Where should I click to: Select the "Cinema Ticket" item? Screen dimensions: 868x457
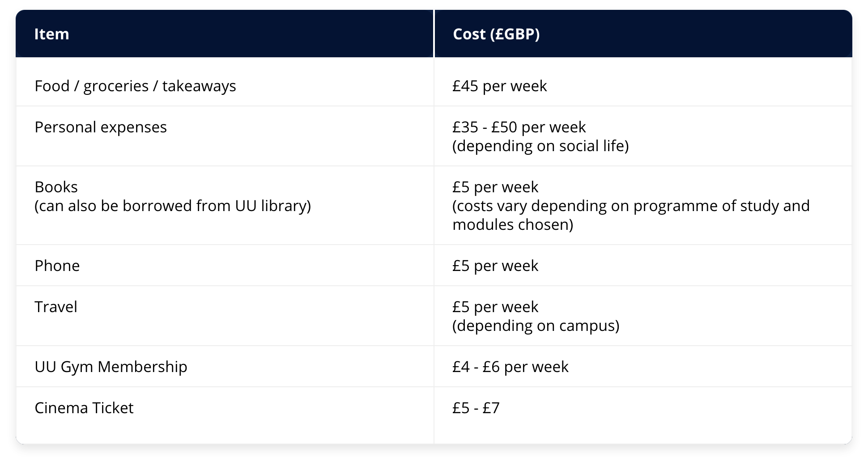[84, 408]
